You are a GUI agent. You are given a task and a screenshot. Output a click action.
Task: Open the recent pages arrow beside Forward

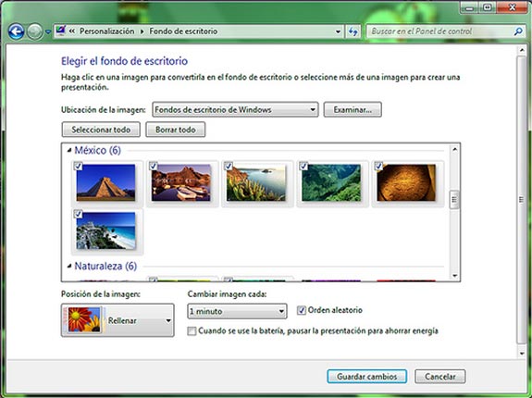(48, 31)
